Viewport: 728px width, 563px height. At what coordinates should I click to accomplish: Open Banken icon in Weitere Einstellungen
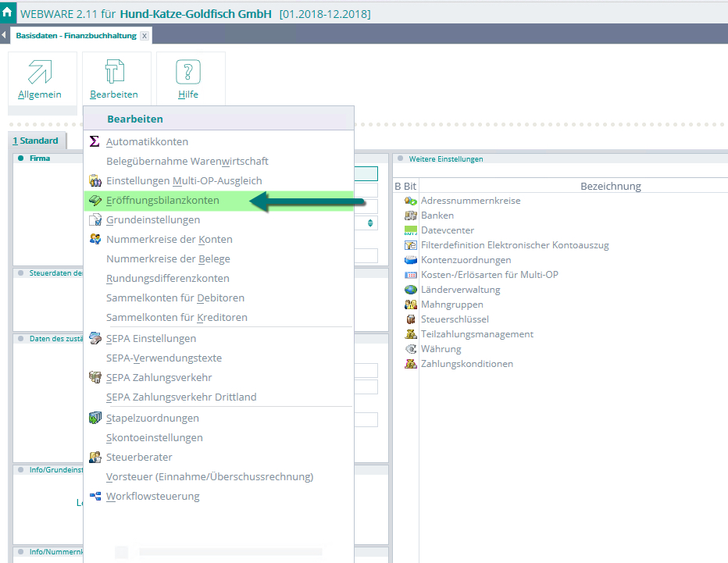tap(410, 216)
